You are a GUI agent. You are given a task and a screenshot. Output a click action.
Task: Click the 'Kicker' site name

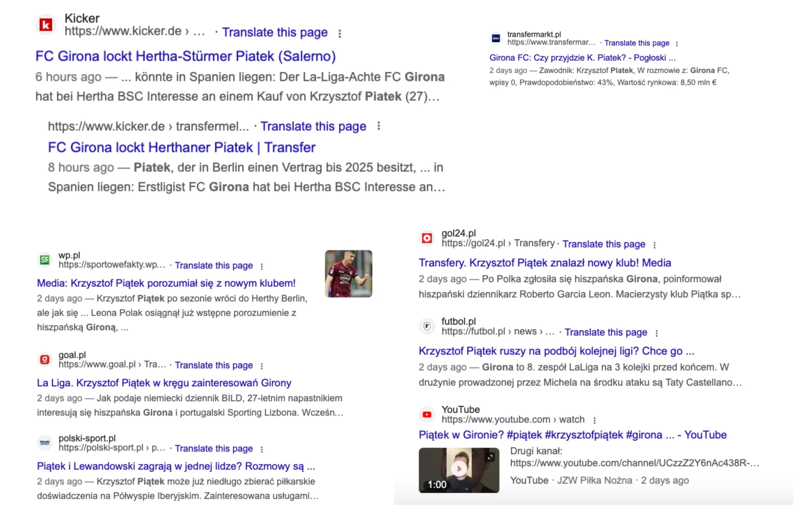click(82, 18)
